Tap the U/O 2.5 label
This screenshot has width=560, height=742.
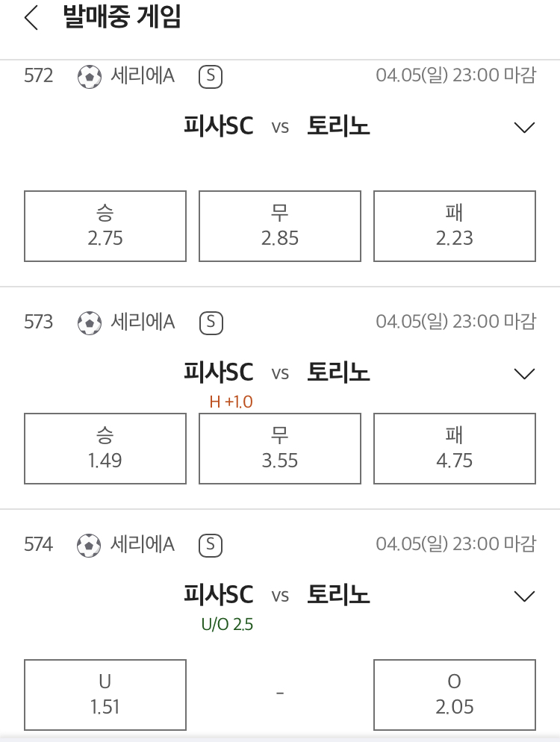(227, 624)
